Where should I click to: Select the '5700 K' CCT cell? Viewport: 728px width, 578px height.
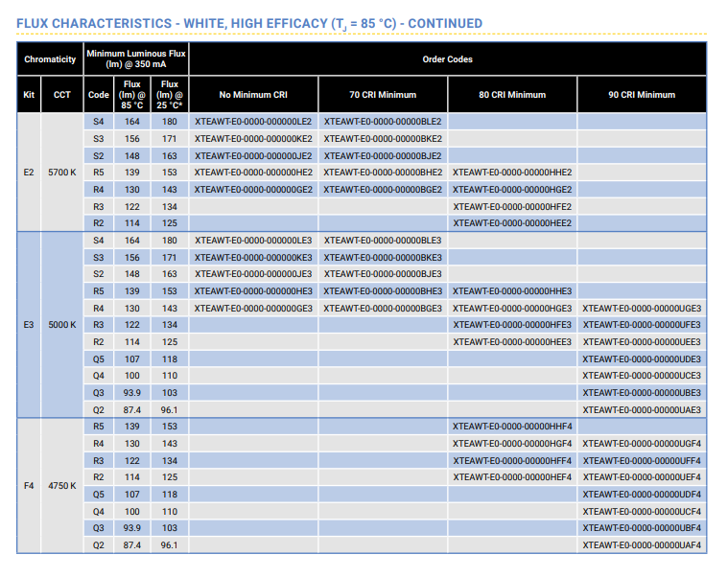[x=62, y=173]
